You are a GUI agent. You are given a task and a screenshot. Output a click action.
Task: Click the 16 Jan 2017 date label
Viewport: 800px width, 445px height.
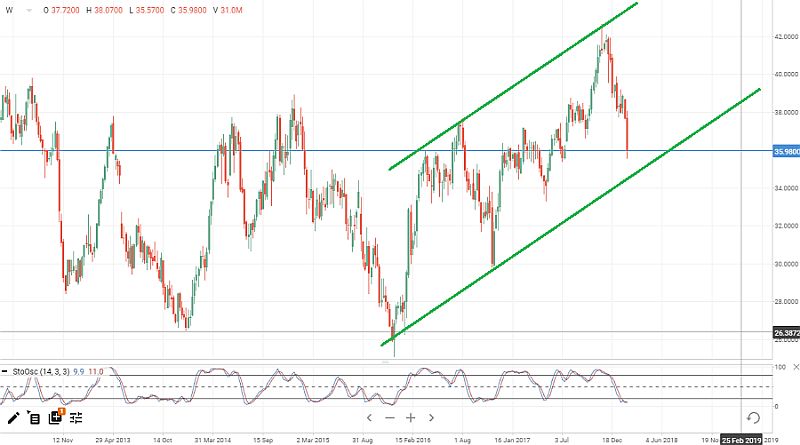pos(512,440)
